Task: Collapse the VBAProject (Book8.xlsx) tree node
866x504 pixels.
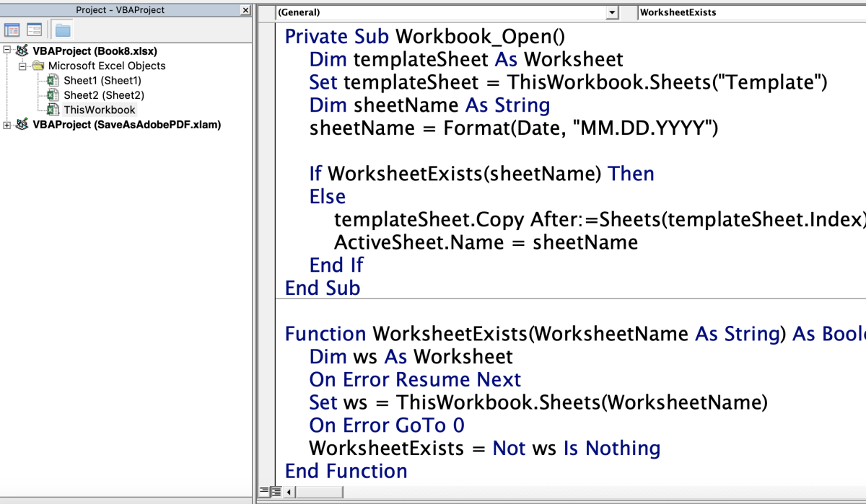Action: tap(7, 51)
